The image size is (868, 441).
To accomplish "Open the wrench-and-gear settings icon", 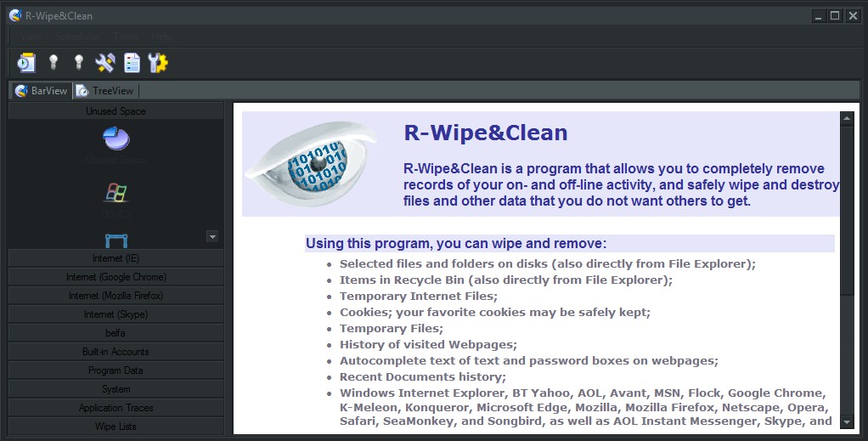I will point(158,63).
